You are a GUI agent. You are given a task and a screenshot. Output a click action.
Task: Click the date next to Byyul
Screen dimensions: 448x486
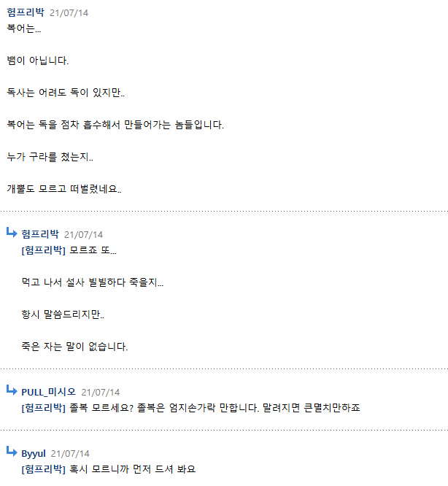[70, 454]
